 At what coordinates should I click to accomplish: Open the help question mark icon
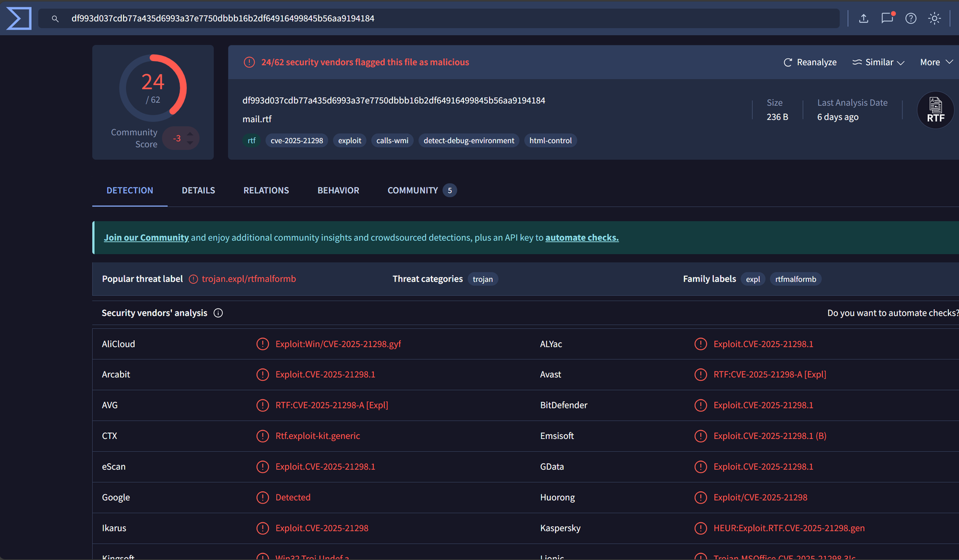coord(911,19)
